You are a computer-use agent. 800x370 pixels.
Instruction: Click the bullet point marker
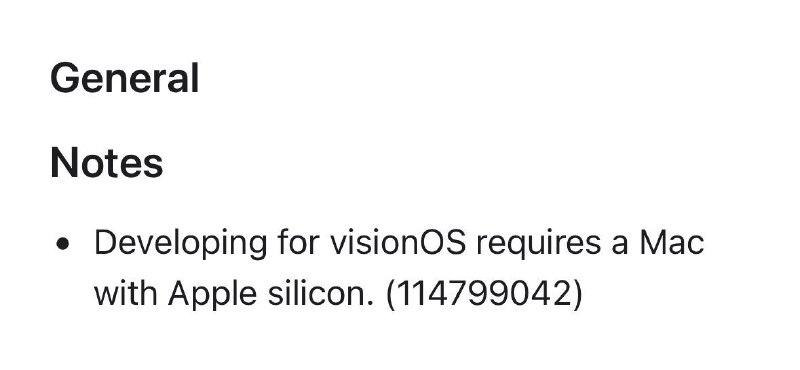pyautogui.click(x=63, y=244)
